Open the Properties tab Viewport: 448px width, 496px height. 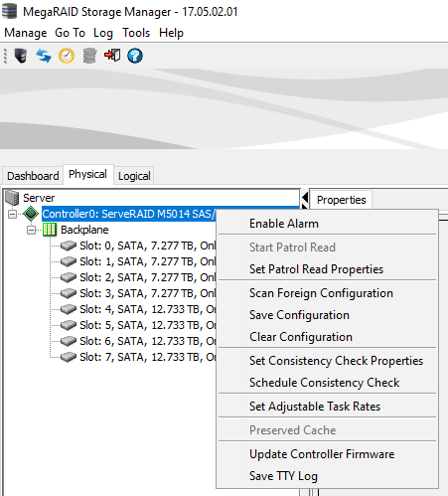coord(341,200)
